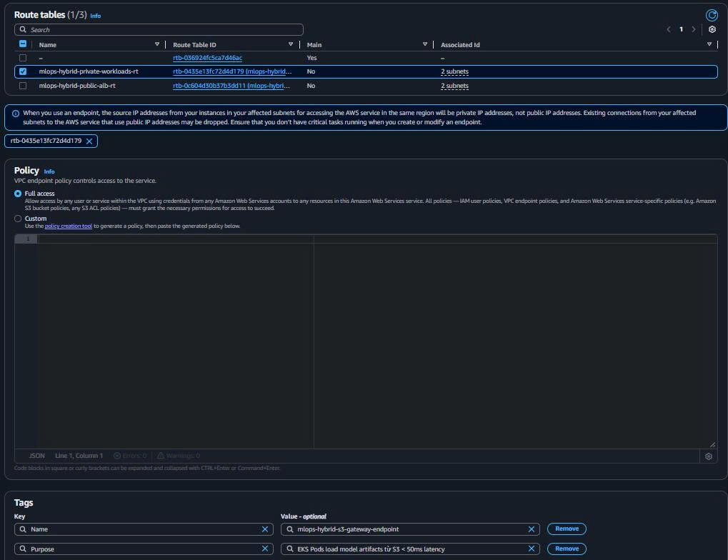Uncheck the mlops-hybrid-private-workloads-rt row
The image size is (728, 560).
pos(22,71)
